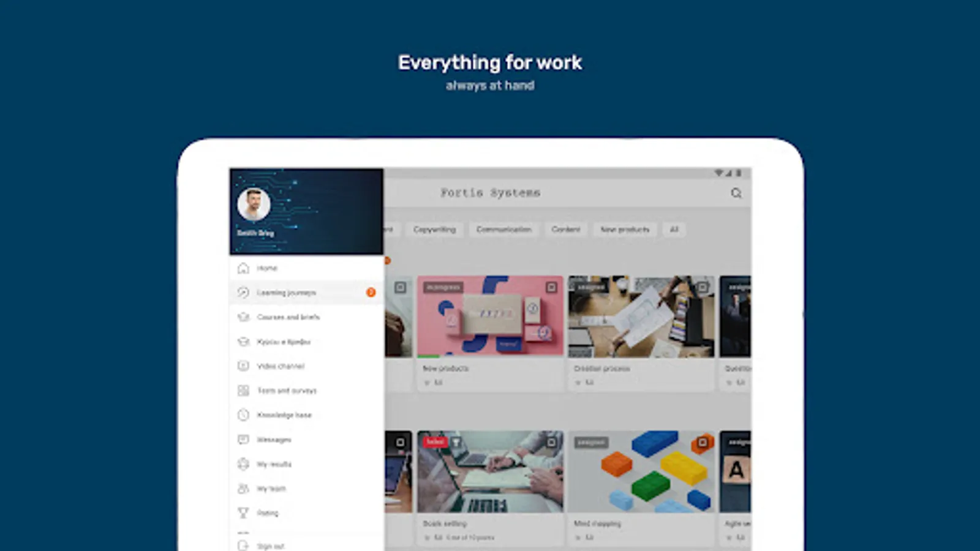Image resolution: width=980 pixels, height=551 pixels.
Task: Click the 'assigned' badge on Mind mapping
Action: (x=591, y=442)
